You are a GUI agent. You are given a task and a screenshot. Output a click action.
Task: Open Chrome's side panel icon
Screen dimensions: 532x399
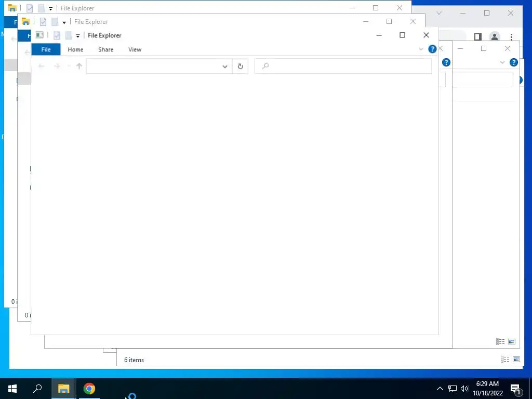tap(478, 37)
